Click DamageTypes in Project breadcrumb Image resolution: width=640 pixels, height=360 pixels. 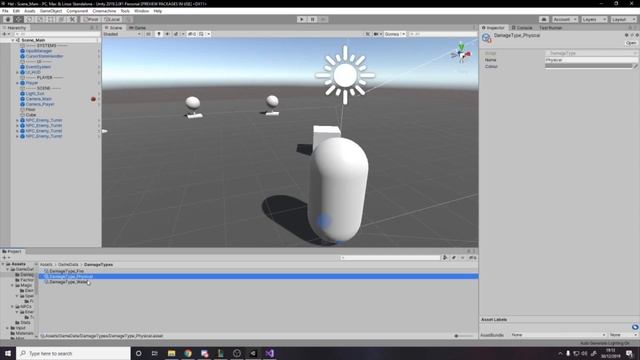[x=98, y=264]
